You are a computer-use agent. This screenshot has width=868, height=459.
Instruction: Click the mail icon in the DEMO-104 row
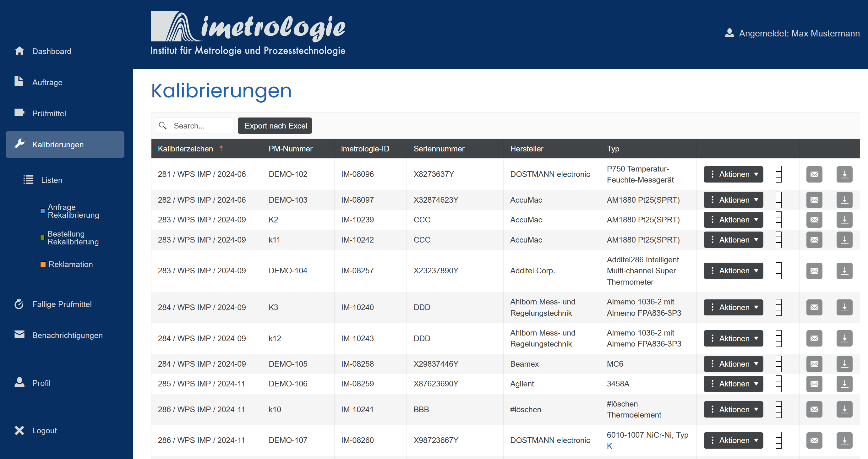coord(814,270)
